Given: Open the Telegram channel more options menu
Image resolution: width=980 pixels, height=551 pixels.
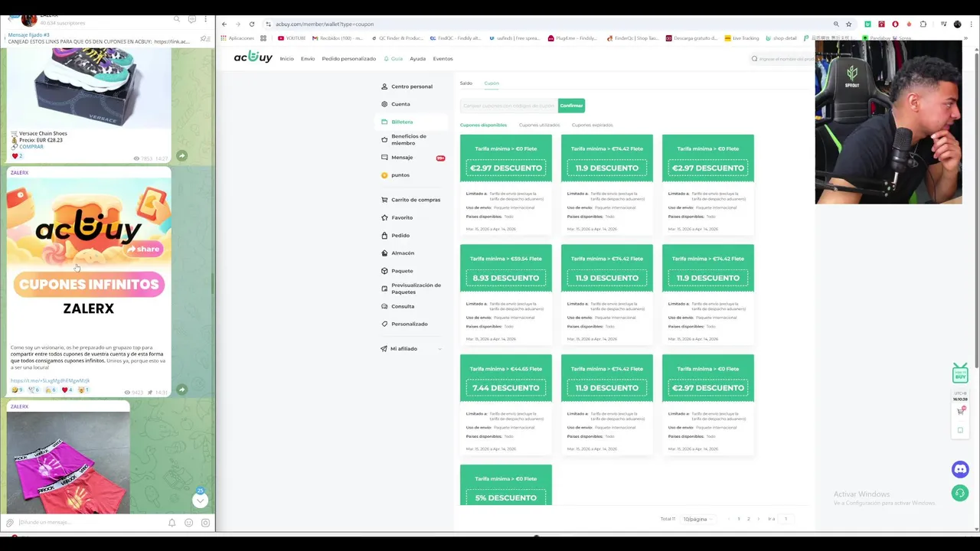Looking at the screenshot, I should point(206,18).
